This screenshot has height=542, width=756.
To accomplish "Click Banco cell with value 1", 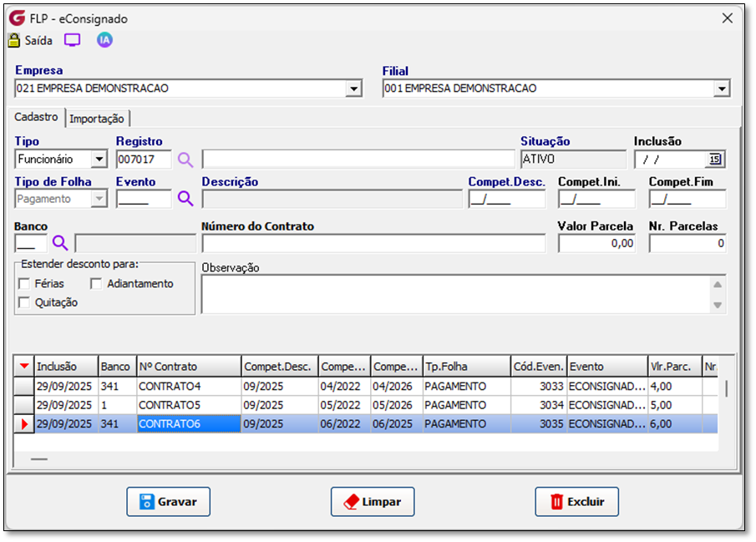I will (x=118, y=405).
